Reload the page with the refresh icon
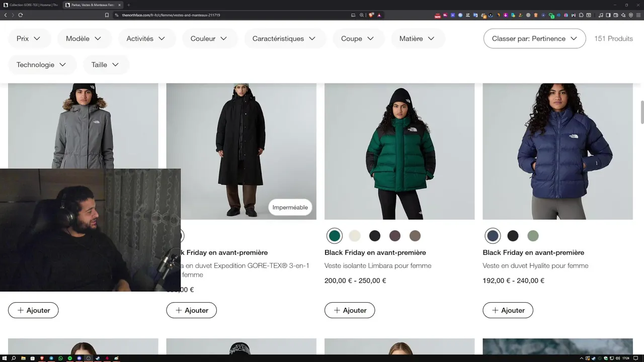This screenshot has width=644, height=362. tap(21, 15)
